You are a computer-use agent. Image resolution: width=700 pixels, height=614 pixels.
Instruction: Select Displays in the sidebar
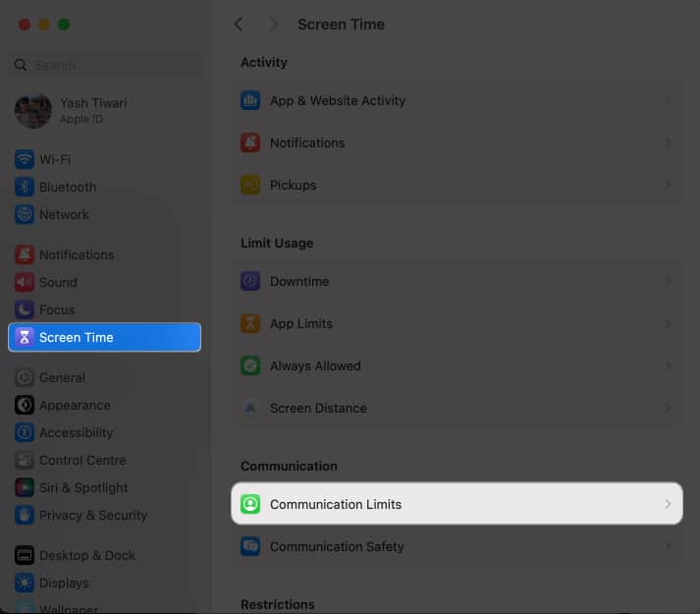coord(104,583)
